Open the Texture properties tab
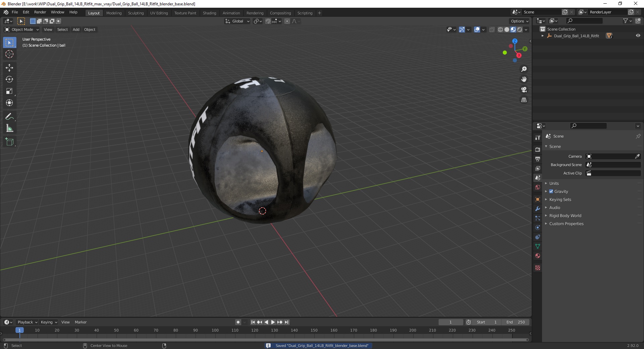Viewport: 644px width, 349px height. [x=538, y=268]
